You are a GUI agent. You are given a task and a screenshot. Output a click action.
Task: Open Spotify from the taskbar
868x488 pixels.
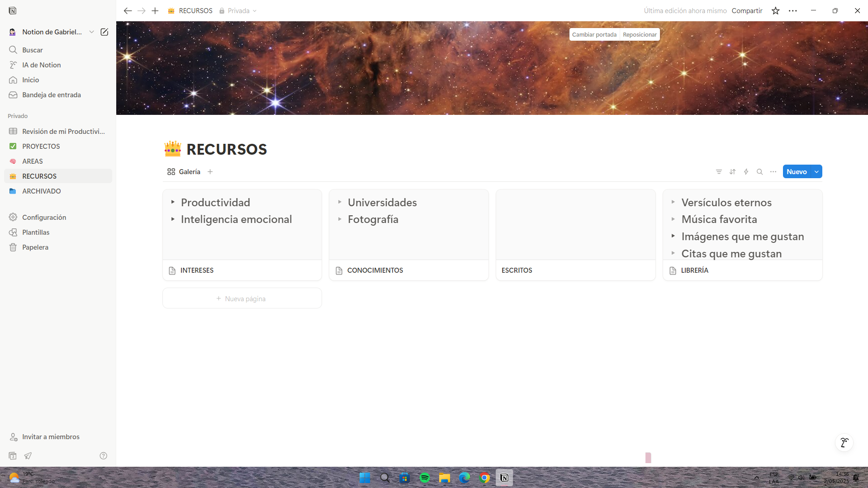pyautogui.click(x=424, y=478)
